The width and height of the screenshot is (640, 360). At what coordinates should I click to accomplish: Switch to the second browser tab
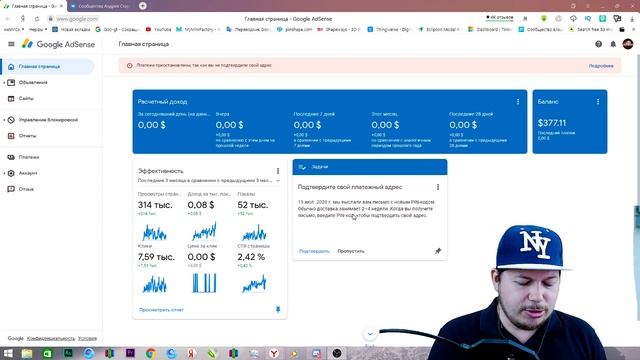pyautogui.click(x=100, y=6)
